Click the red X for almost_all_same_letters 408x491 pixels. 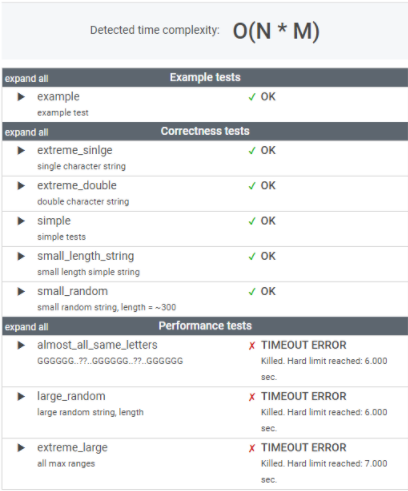pos(252,346)
